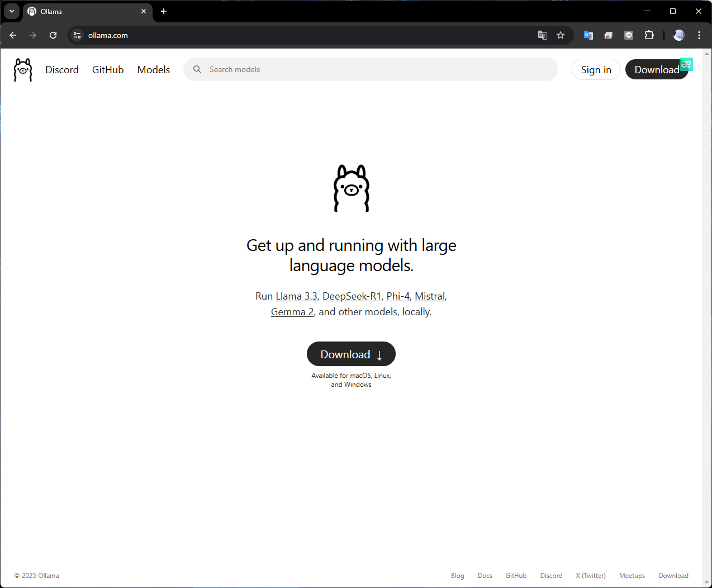The image size is (712, 588).
Task: Open the Google Translate extension icon
Action: click(588, 35)
